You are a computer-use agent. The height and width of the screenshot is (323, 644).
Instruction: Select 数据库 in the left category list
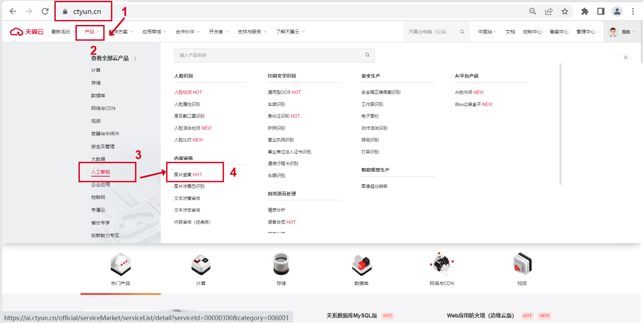[98, 95]
